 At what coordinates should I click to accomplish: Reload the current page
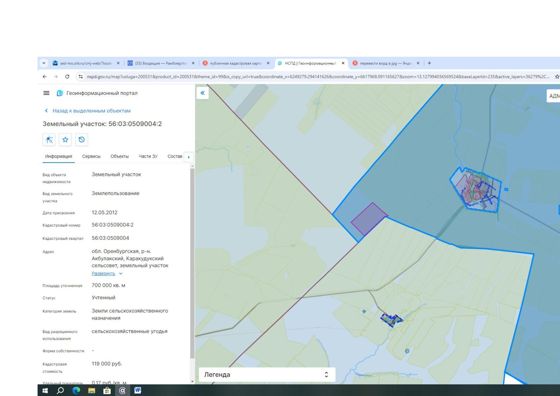click(x=67, y=76)
